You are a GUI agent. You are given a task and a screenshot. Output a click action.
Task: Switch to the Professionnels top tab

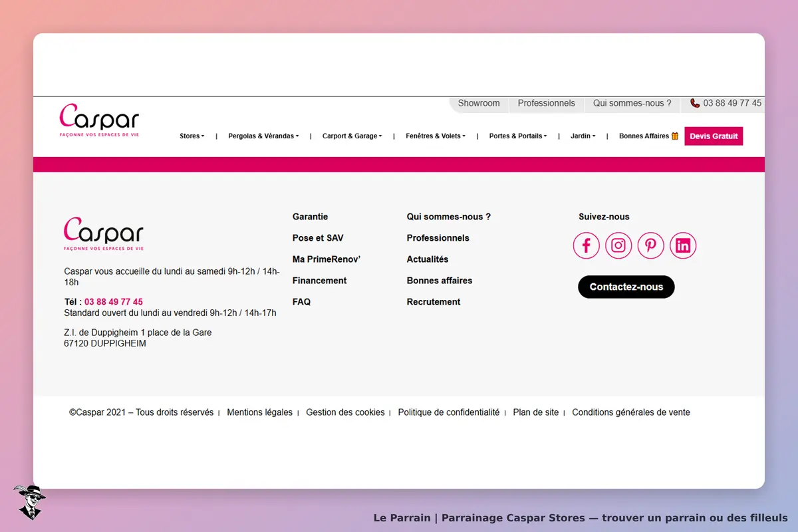tap(547, 103)
